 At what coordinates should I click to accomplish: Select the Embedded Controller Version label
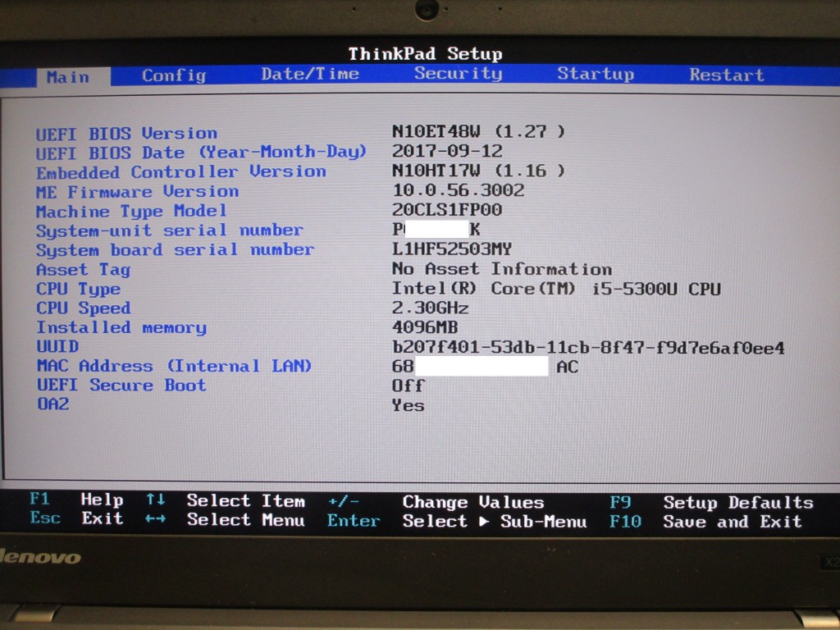[x=181, y=172]
